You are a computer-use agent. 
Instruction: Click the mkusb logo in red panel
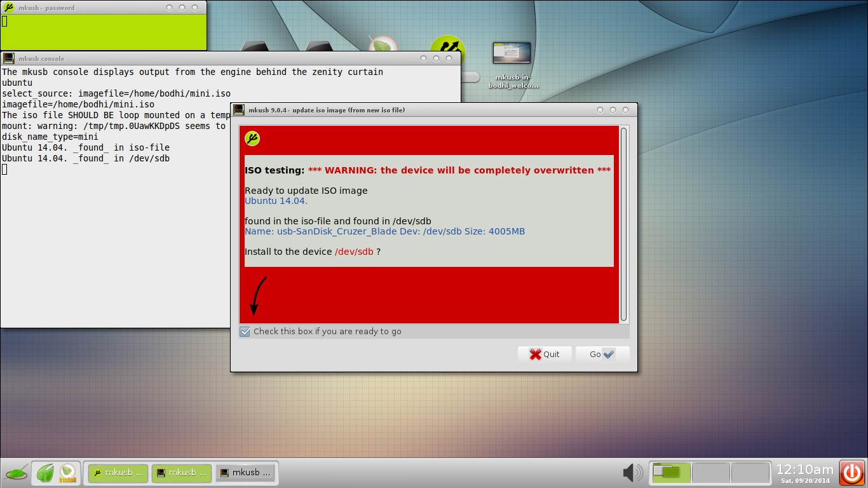252,139
